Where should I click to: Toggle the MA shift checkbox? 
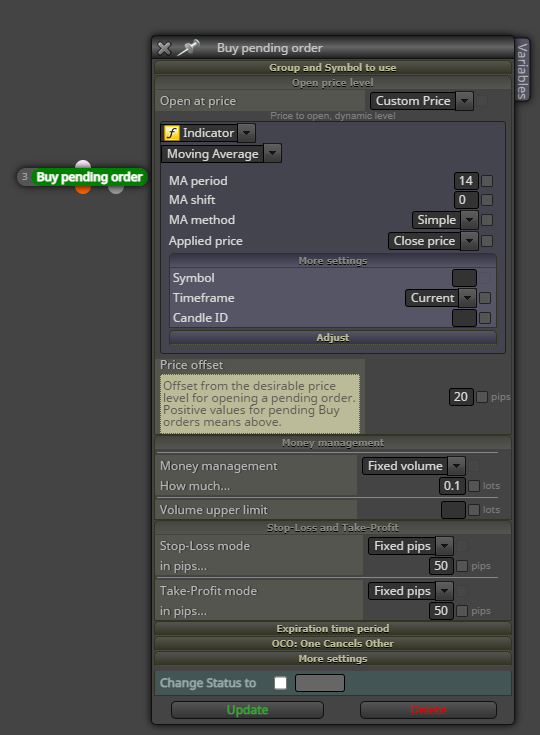[x=487, y=200]
